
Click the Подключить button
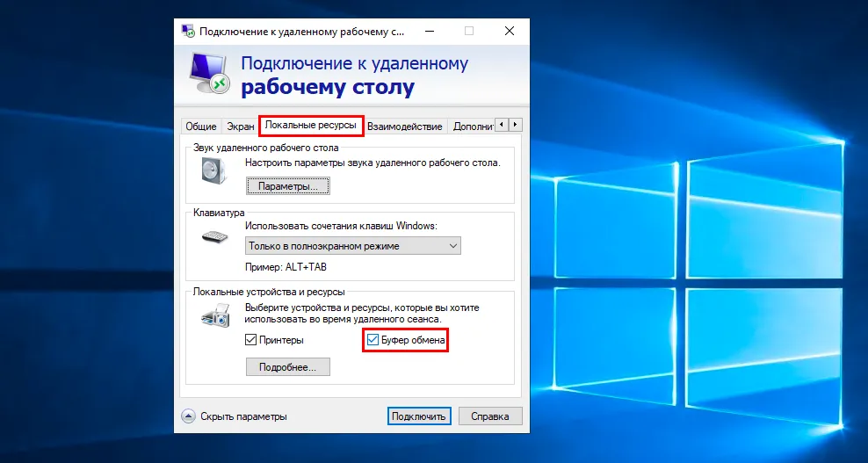point(419,416)
